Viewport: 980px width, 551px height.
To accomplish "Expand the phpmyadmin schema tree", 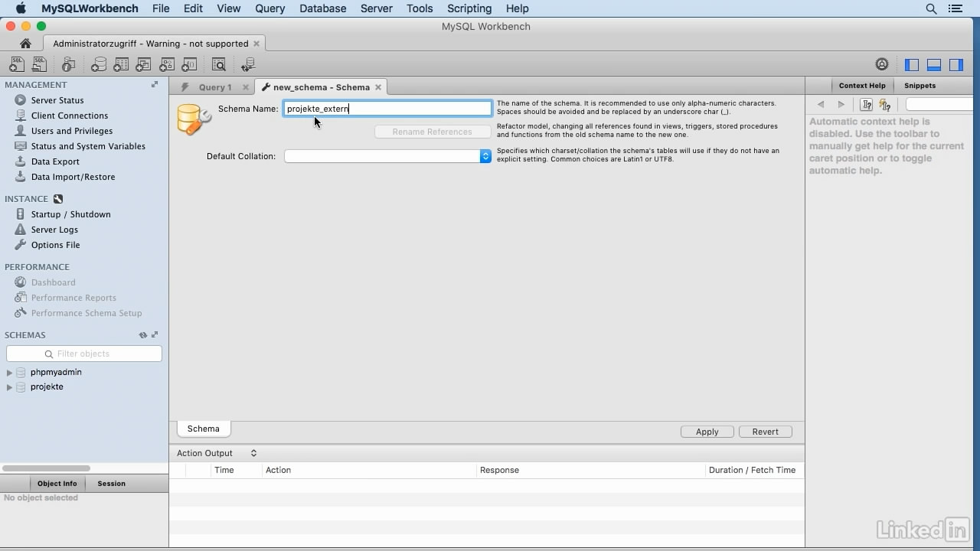I will tap(9, 373).
